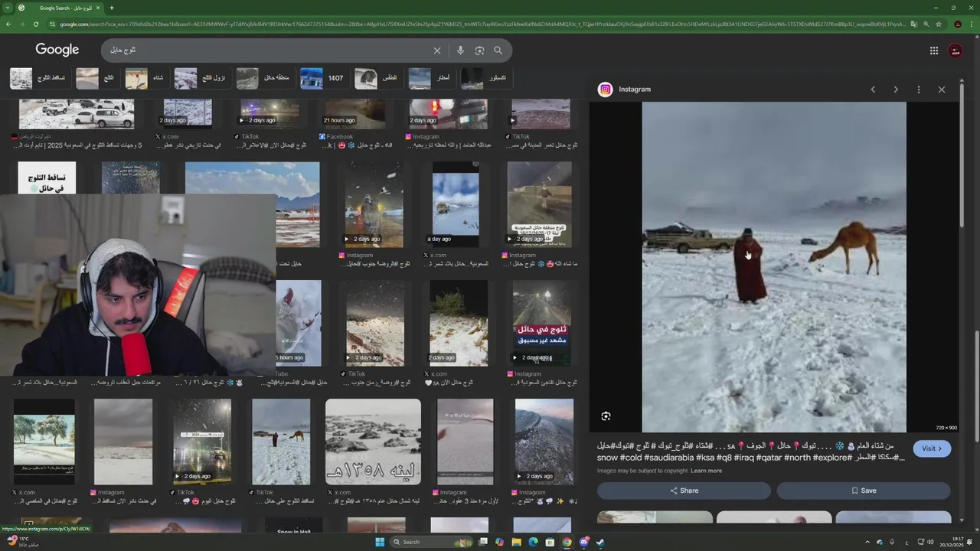Open Discord from taskbar
This screenshot has height=551, width=980.
[583, 542]
